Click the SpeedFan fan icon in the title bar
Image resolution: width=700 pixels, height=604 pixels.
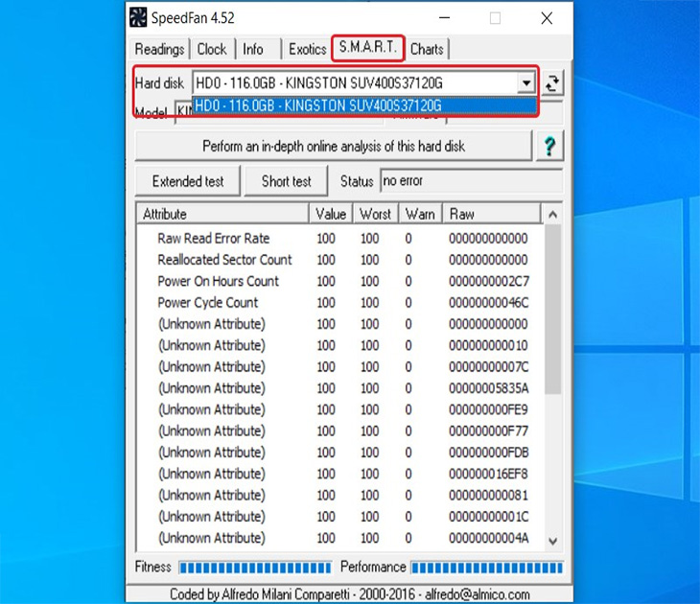(x=138, y=18)
